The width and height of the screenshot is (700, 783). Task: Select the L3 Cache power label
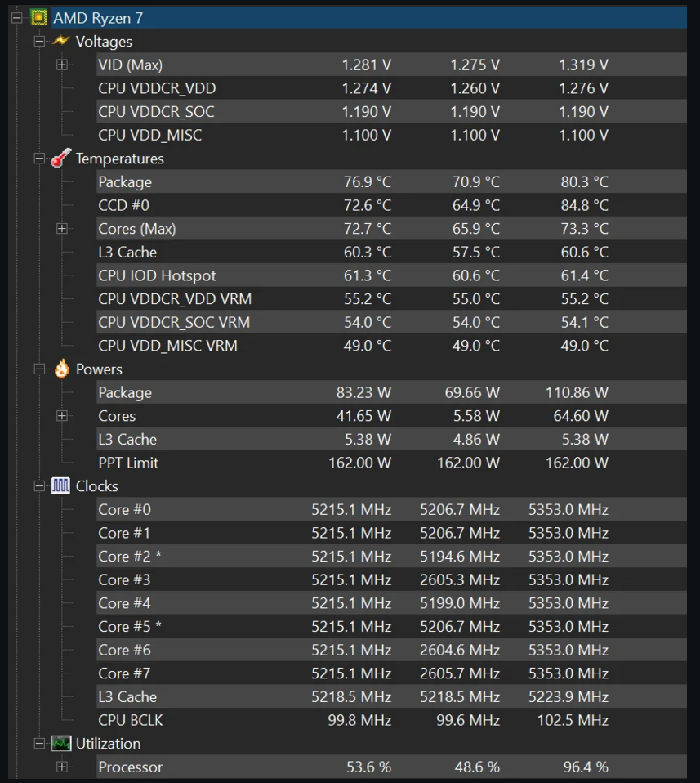(x=127, y=440)
